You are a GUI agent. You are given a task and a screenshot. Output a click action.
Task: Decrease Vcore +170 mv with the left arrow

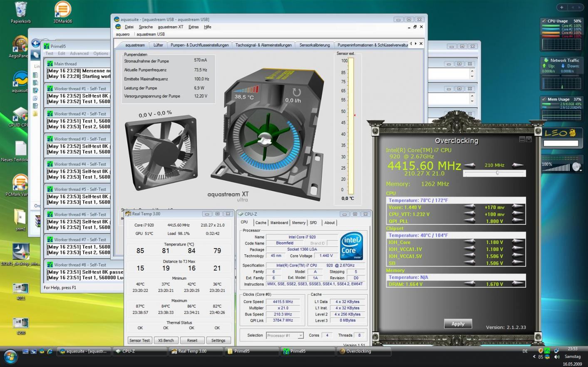[x=469, y=207]
